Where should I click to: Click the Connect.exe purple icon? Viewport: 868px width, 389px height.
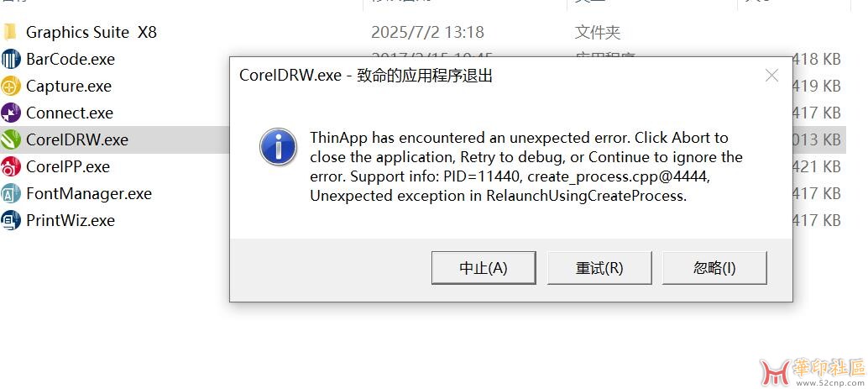click(x=11, y=113)
